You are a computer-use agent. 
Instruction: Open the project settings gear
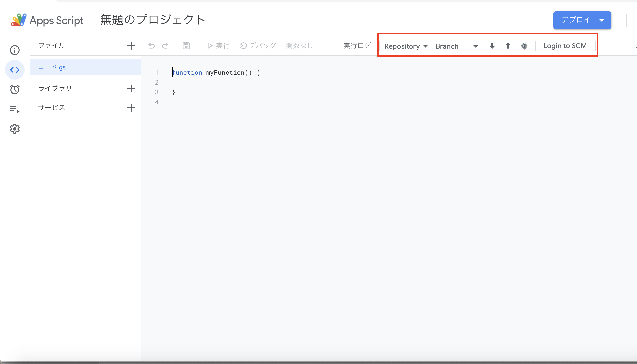tap(15, 129)
